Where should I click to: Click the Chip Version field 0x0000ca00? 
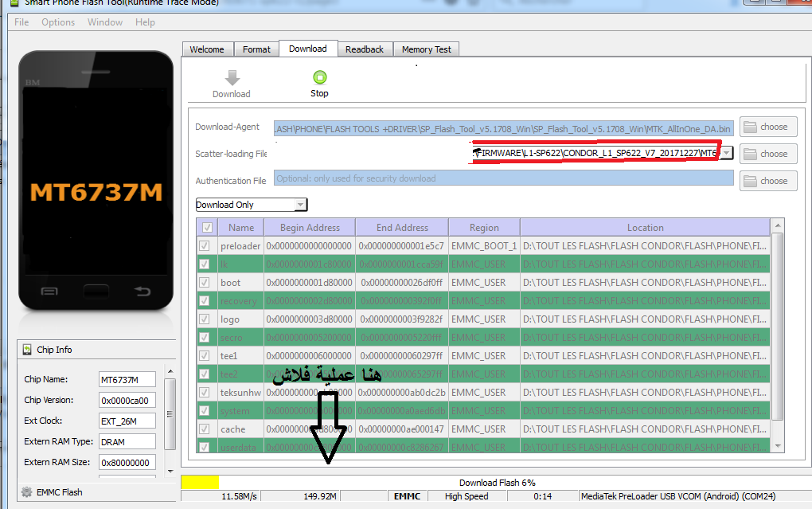click(x=127, y=400)
